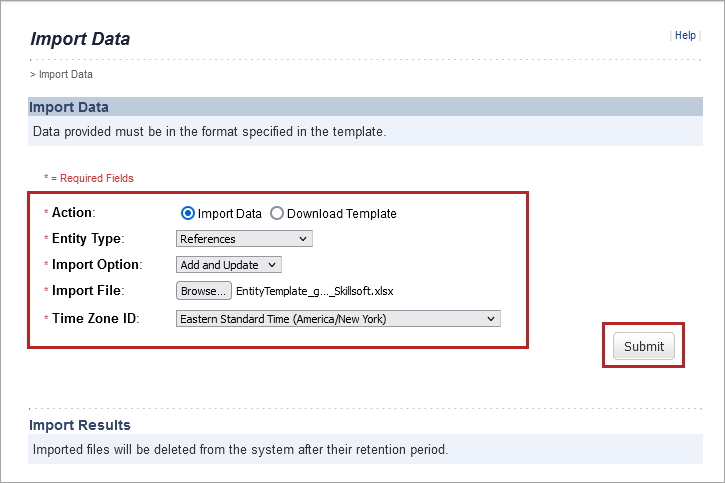Click the Import Data breadcrumb
The image size is (725, 483).
tap(65, 74)
